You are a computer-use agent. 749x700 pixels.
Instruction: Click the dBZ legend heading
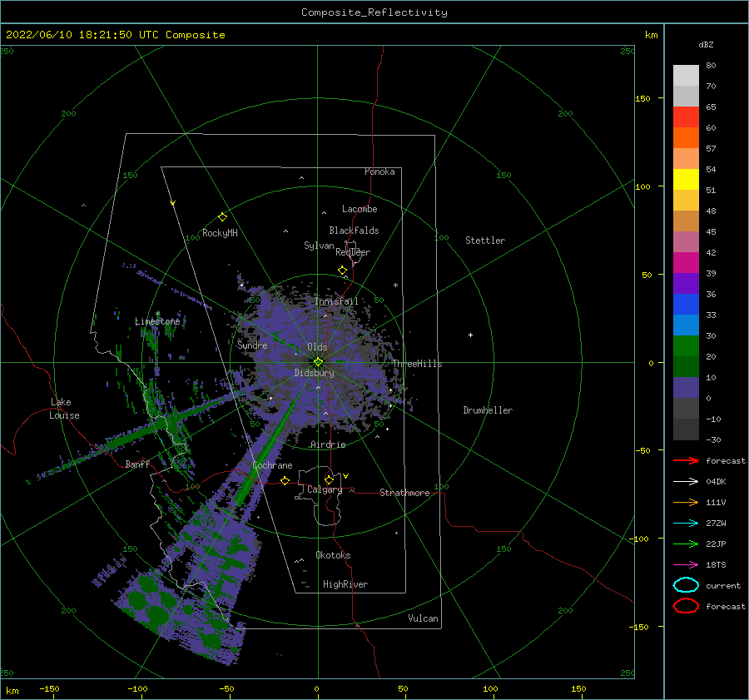point(706,44)
